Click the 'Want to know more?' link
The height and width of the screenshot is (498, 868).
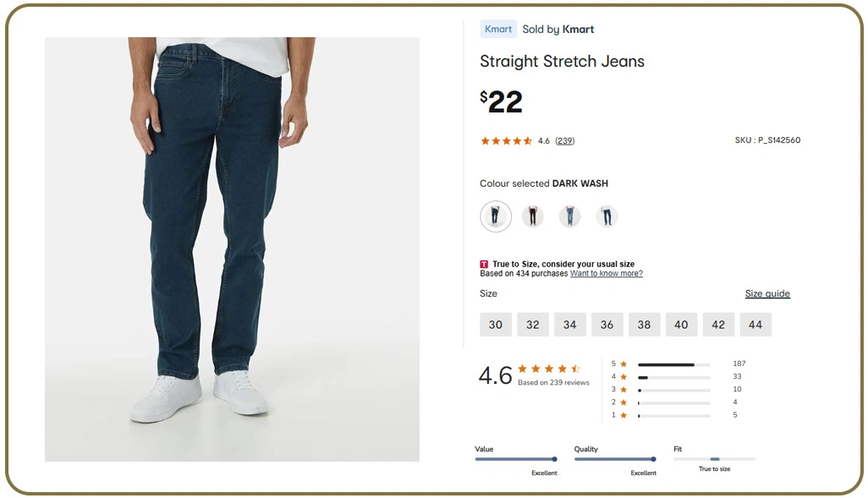coord(606,274)
